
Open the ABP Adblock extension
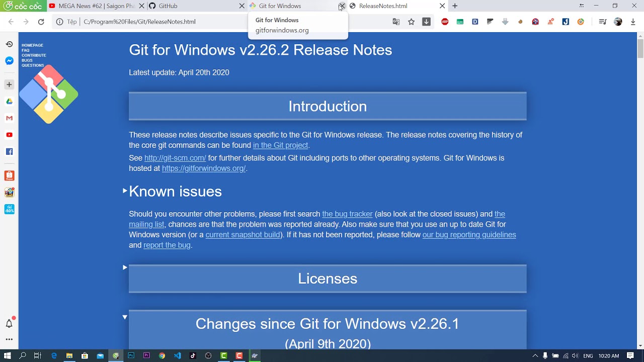pyautogui.click(x=445, y=22)
